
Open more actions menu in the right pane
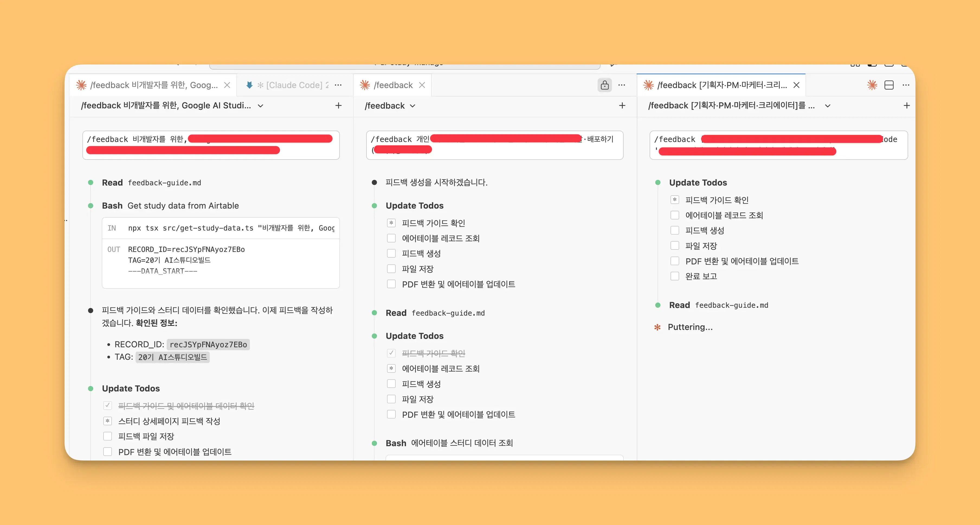[x=906, y=85]
